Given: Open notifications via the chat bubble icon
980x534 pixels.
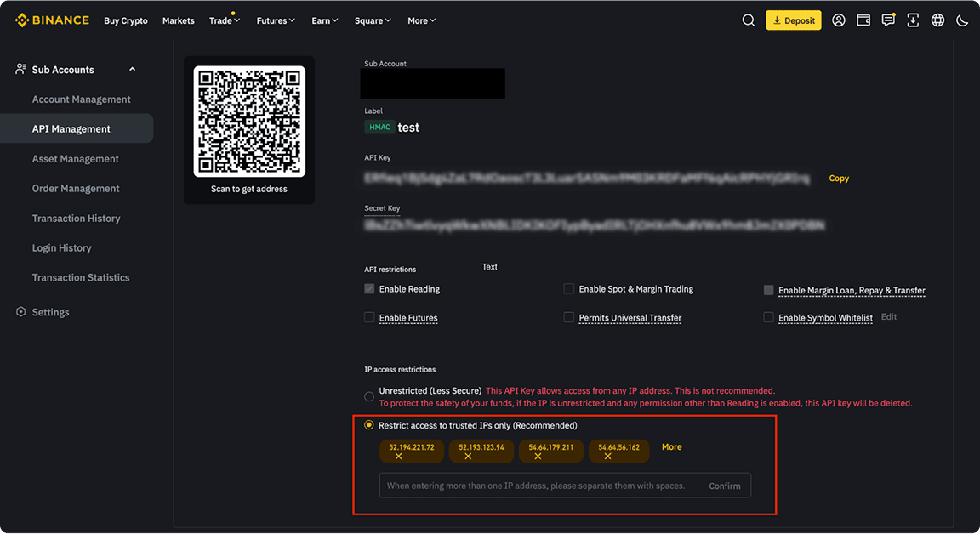Looking at the screenshot, I should coord(888,20).
